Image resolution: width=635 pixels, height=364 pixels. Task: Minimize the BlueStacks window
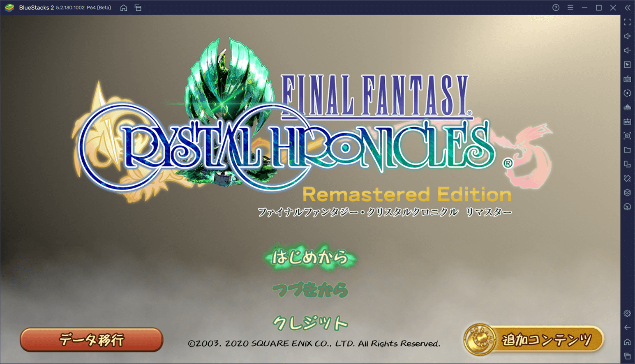(x=584, y=7)
